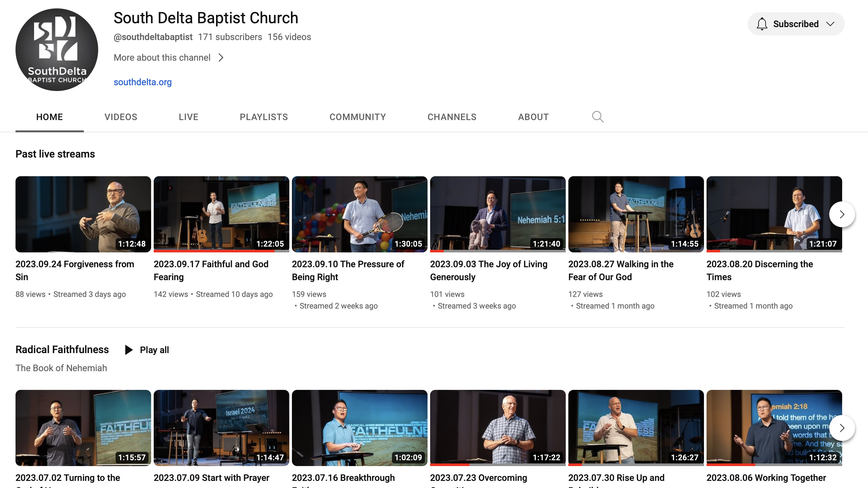Switch to the Videos tab
868x488 pixels.
[x=121, y=117]
